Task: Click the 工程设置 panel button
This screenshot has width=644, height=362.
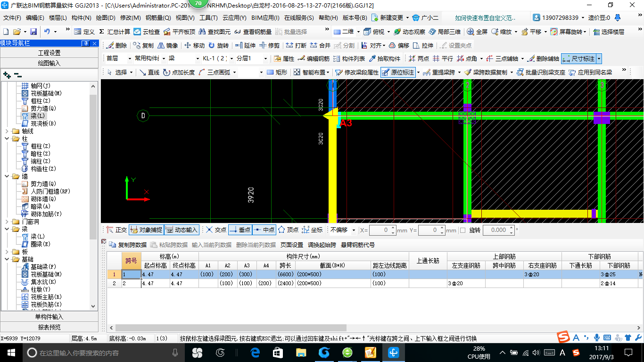Action: pyautogui.click(x=50, y=53)
